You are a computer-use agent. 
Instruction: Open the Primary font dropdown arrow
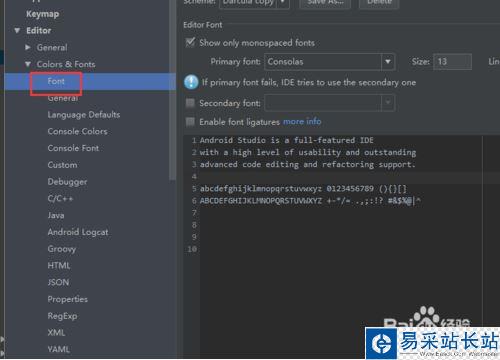[x=388, y=62]
